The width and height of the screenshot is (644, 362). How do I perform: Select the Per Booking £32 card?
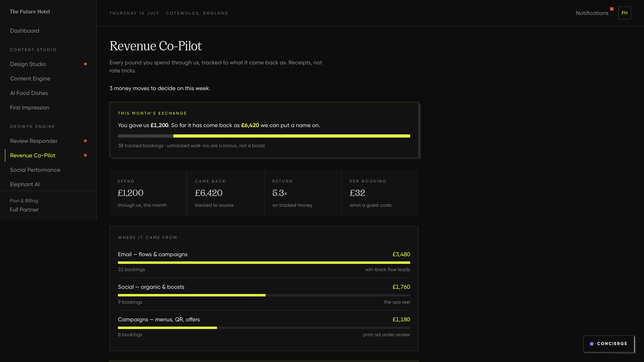[x=380, y=193]
